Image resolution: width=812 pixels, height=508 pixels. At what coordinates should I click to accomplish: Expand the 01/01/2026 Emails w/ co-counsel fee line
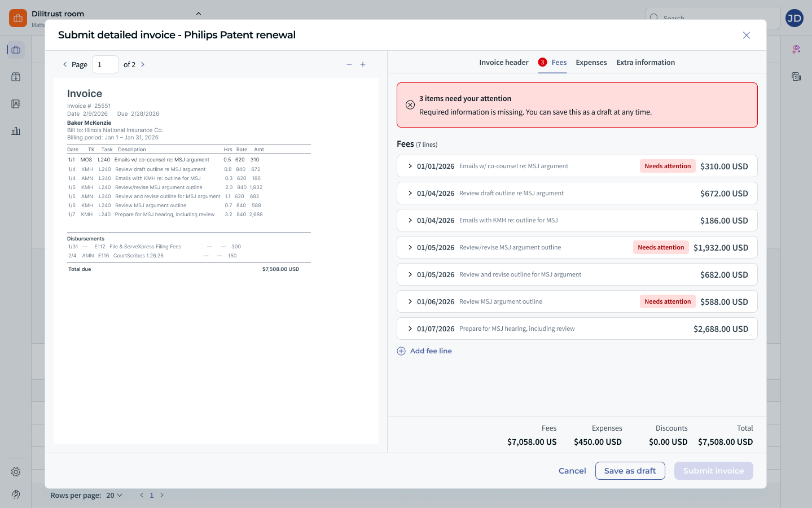coord(410,166)
